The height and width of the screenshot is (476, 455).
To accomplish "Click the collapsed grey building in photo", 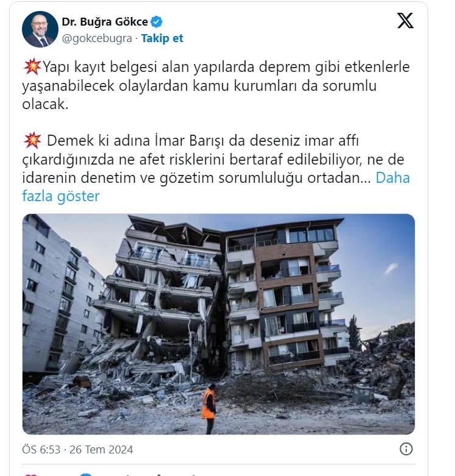I will (x=161, y=288).
